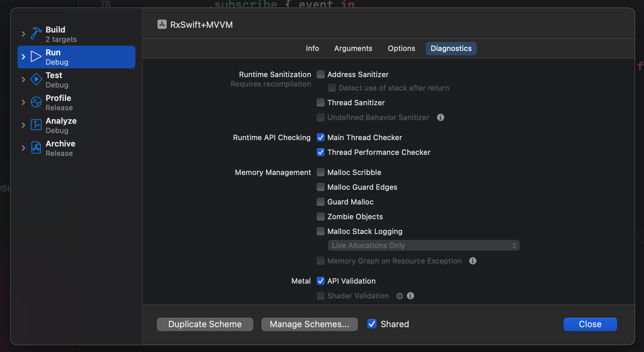The image size is (644, 352).
Task: Enable Thread Sanitizer checkbox
Action: pos(321,103)
